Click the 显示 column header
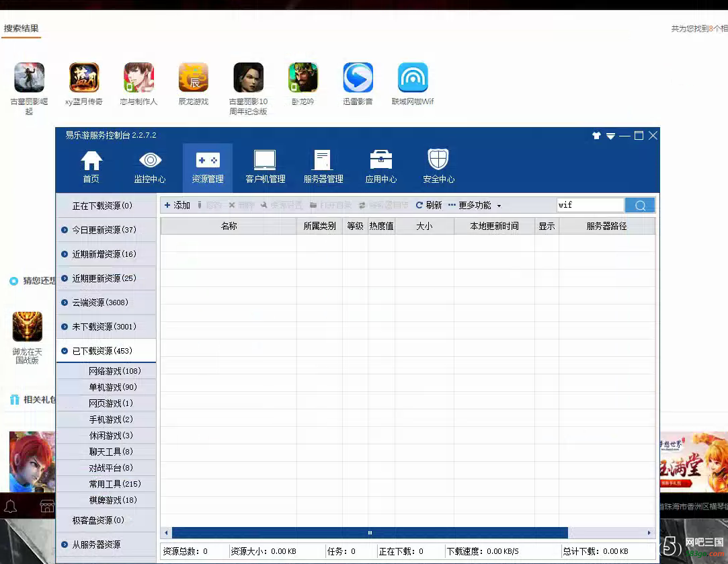Viewport: 728px width, 564px height. (x=547, y=226)
